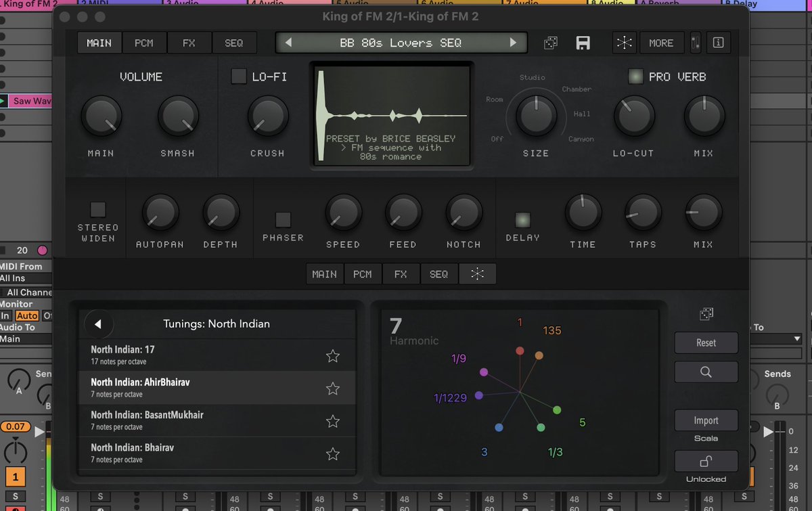Click the magenta node labeled 1/9
Image resolution: width=812 pixels, height=511 pixels.
pos(484,372)
